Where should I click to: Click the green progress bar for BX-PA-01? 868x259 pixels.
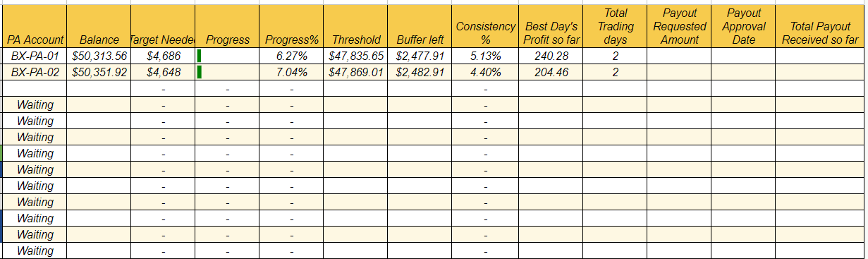200,56
